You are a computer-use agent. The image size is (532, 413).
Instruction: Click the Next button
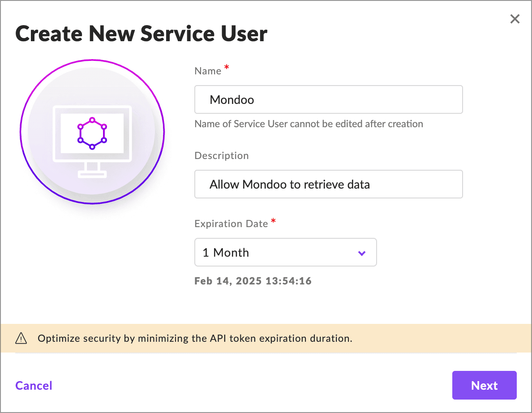point(484,385)
